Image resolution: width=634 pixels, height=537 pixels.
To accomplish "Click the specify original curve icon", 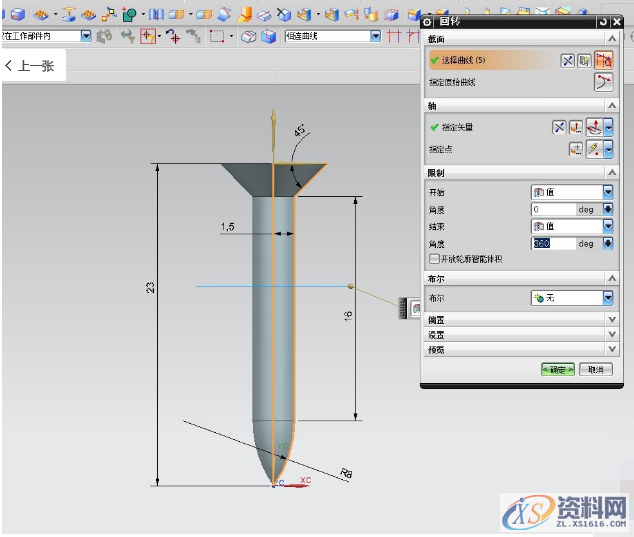I will tap(603, 82).
